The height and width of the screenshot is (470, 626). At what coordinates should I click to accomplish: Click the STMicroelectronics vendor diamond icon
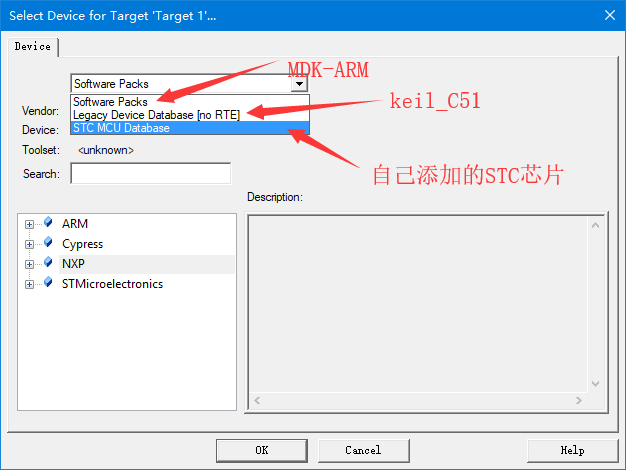(x=48, y=282)
